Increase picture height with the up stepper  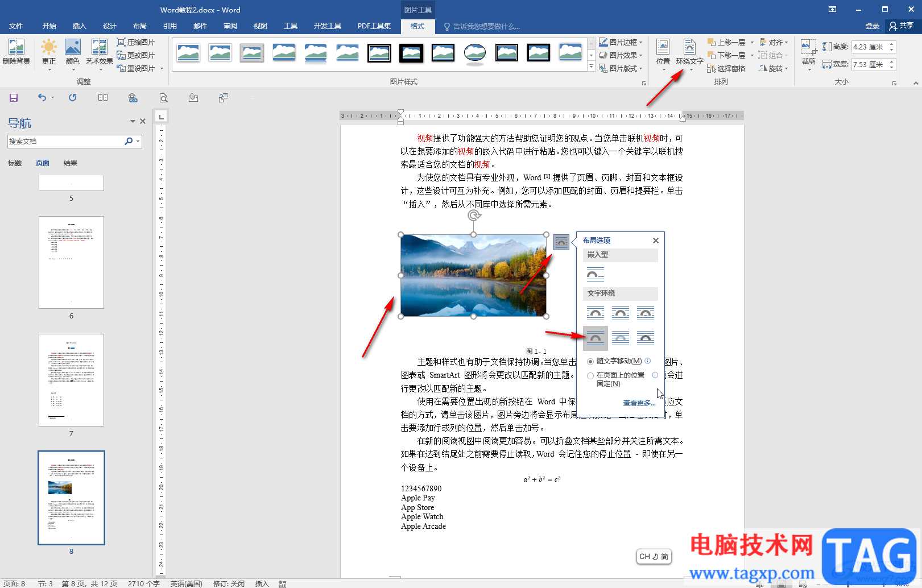tap(891, 44)
